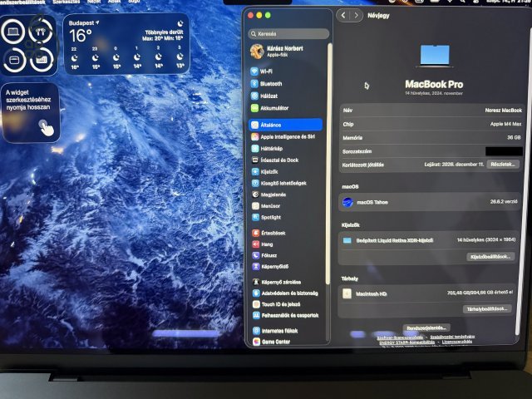The image size is (532, 399).
Task: Click the macOS version number text
Action: (504, 201)
